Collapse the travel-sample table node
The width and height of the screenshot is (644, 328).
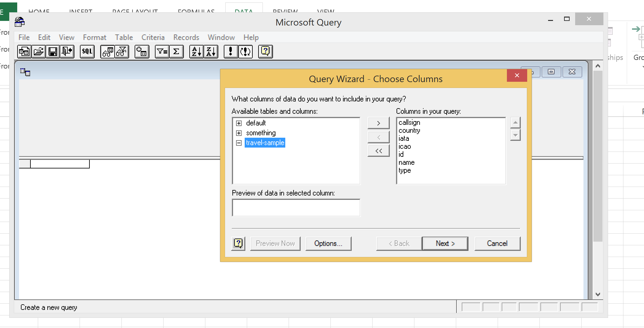[x=239, y=143]
